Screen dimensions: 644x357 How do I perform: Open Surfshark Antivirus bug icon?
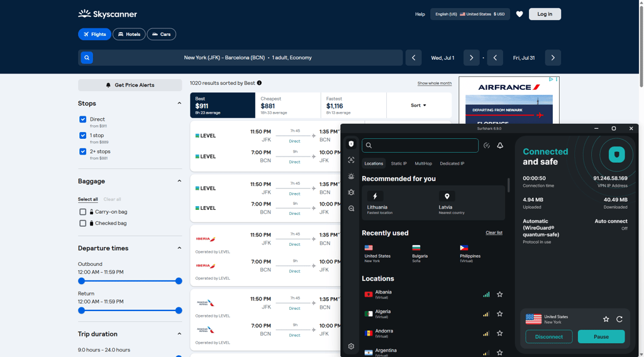click(x=351, y=192)
